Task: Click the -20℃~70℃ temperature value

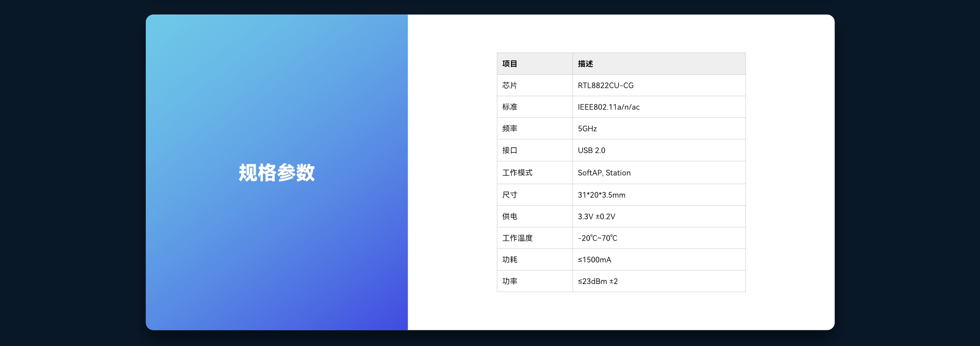Action: 597,238
